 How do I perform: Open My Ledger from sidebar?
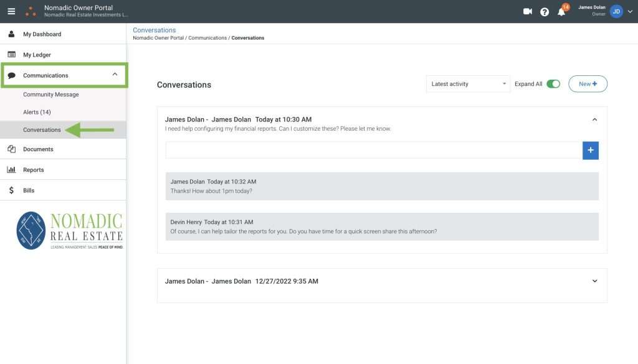(37, 55)
